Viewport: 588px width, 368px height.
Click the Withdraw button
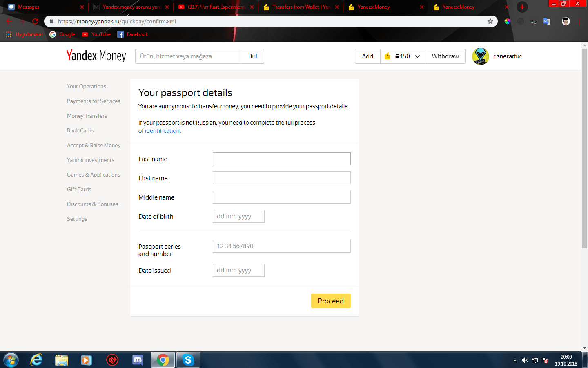(x=445, y=56)
